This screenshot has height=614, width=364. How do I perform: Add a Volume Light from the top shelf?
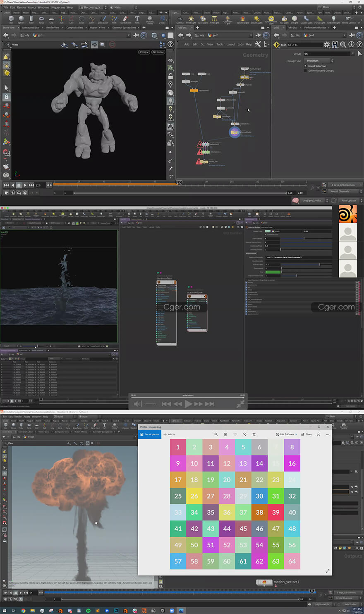243,19
